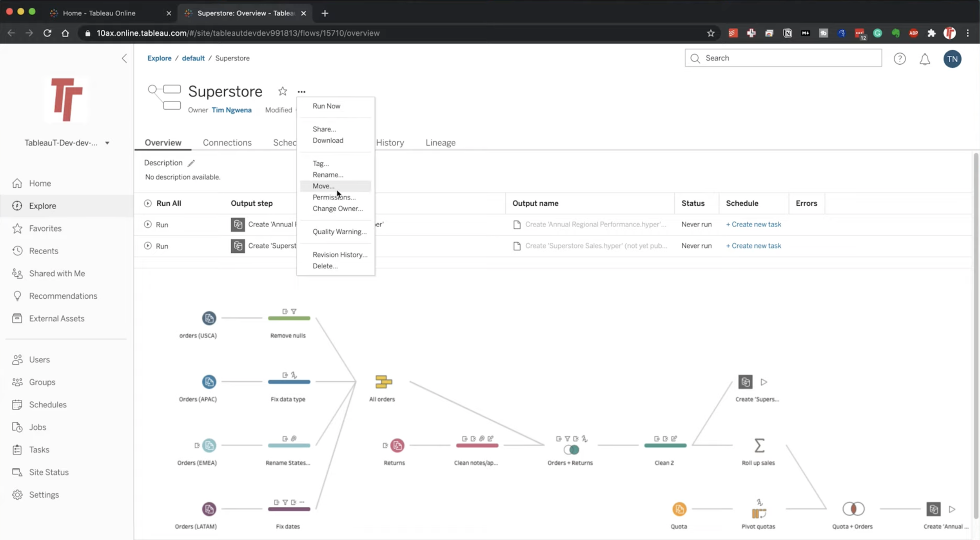The image size is (980, 540).
Task: Open the help question mark icon
Action: (900, 59)
